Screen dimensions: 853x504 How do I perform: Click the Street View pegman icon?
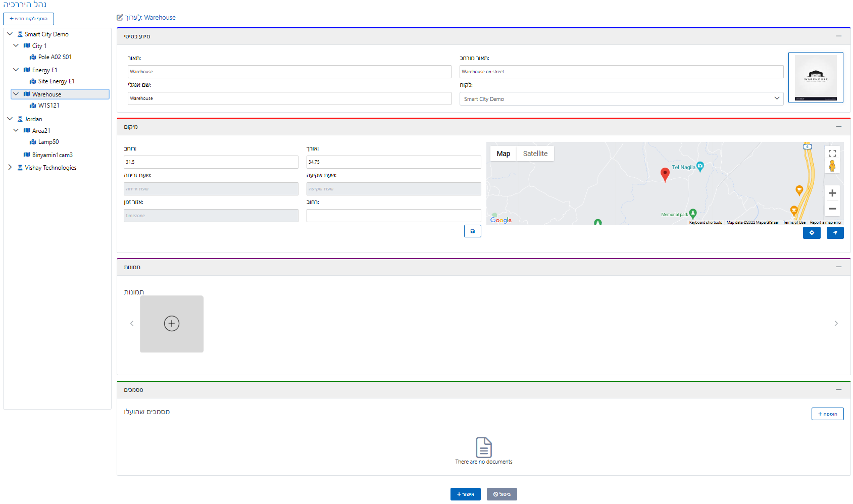pyautogui.click(x=832, y=166)
